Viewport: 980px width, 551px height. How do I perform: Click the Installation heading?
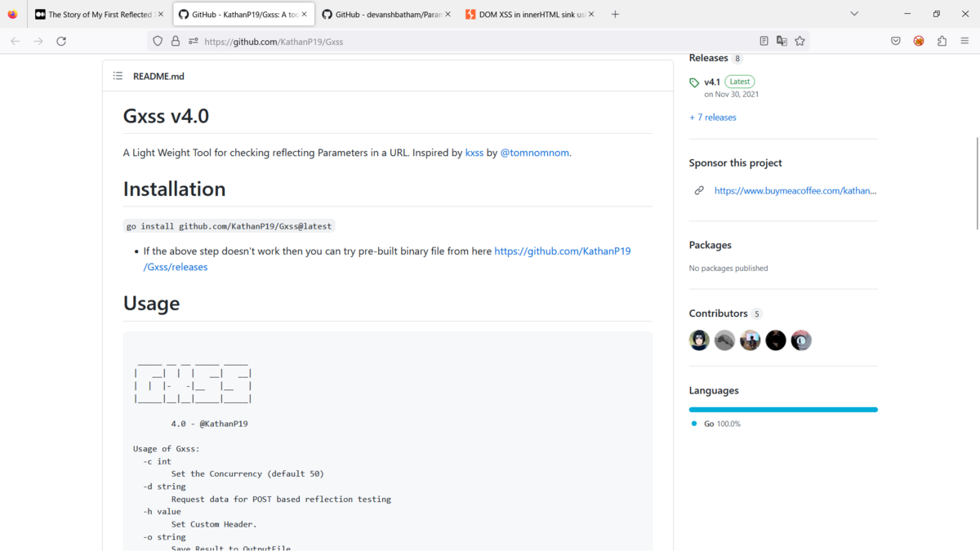(175, 189)
